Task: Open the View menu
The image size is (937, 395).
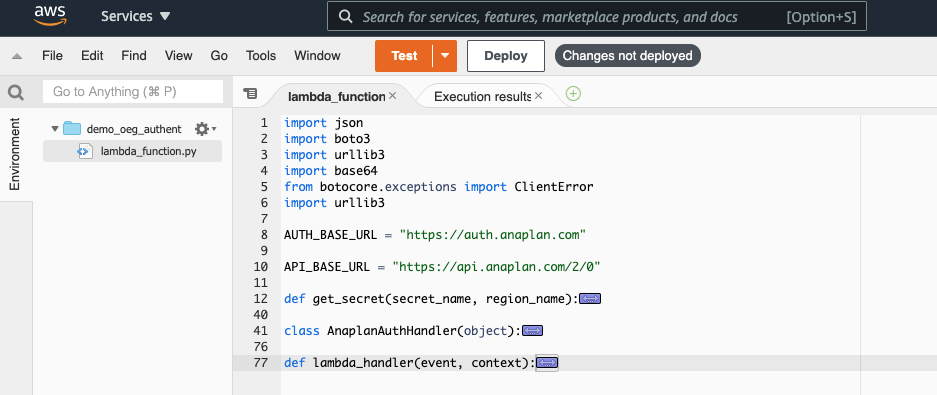Action: pos(179,56)
